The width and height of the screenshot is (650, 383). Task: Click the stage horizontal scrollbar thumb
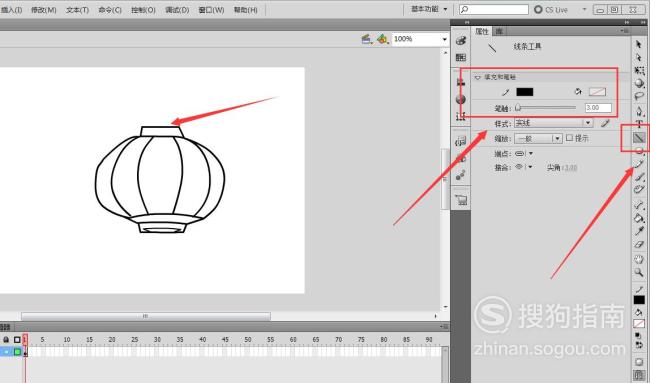click(146, 316)
